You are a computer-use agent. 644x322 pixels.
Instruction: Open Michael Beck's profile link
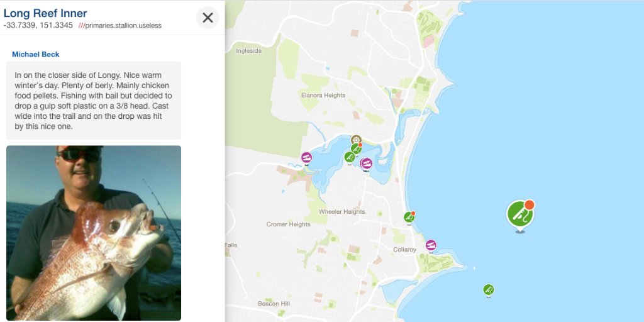tap(36, 54)
